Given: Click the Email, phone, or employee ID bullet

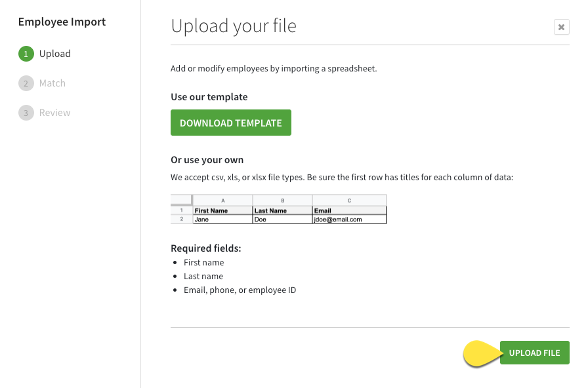Looking at the screenshot, I should click(240, 290).
